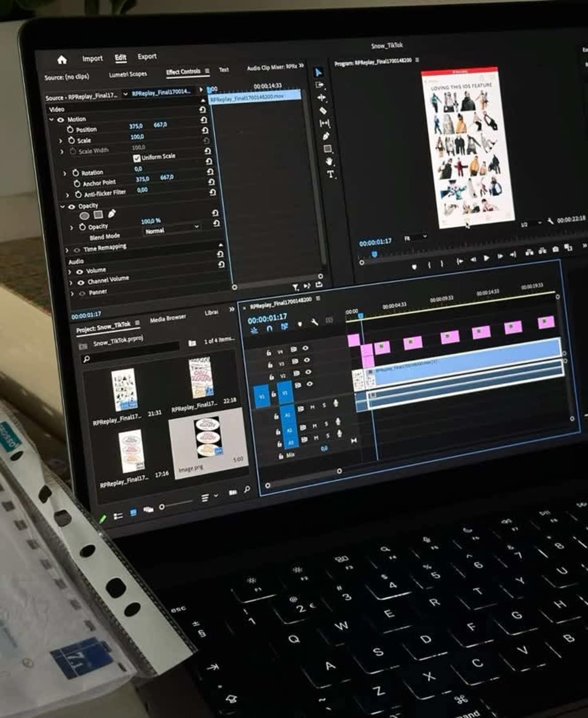This screenshot has width=588, height=718.
Task: Open the Lumetri Scopes tab
Action: 128,74
